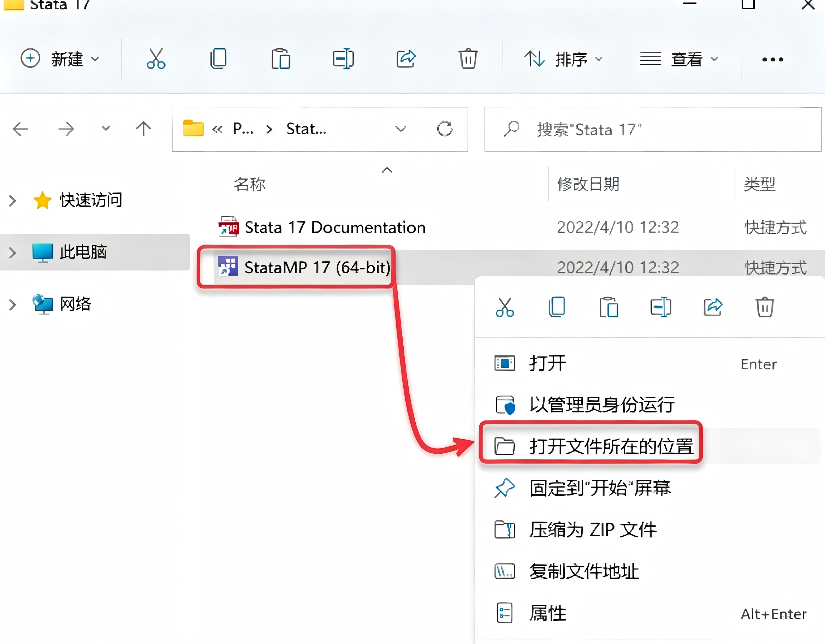Click the StataMP 17 application icon

[x=228, y=267]
